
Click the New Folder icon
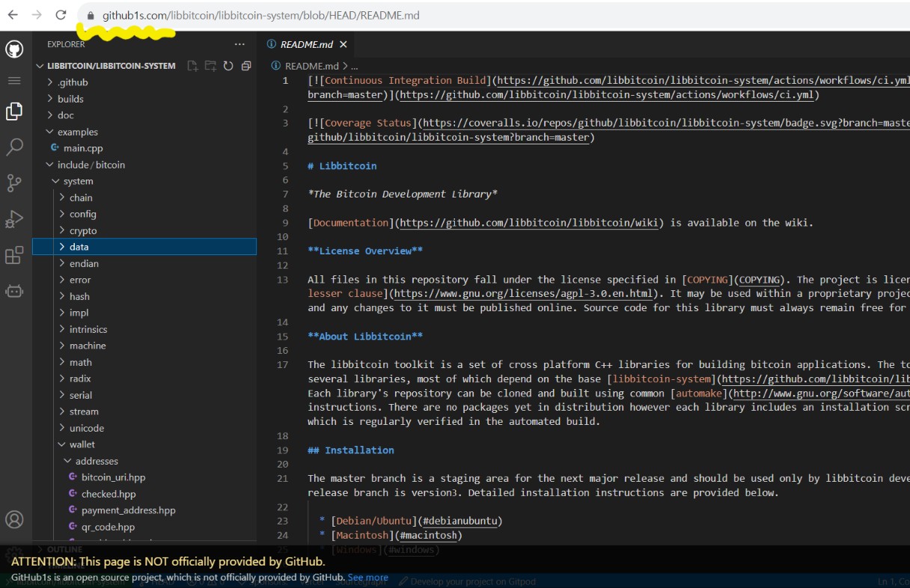210,66
